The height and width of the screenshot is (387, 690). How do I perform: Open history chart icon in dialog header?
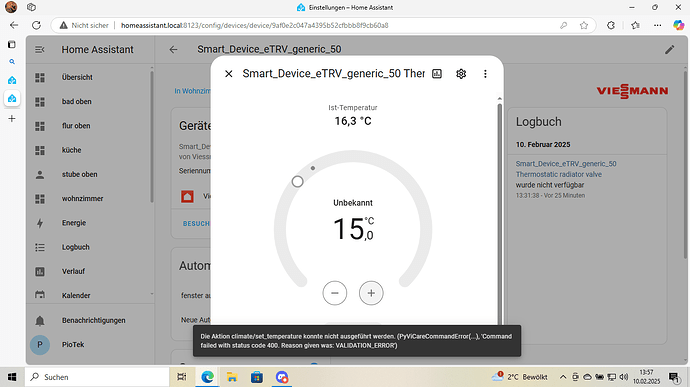click(437, 74)
